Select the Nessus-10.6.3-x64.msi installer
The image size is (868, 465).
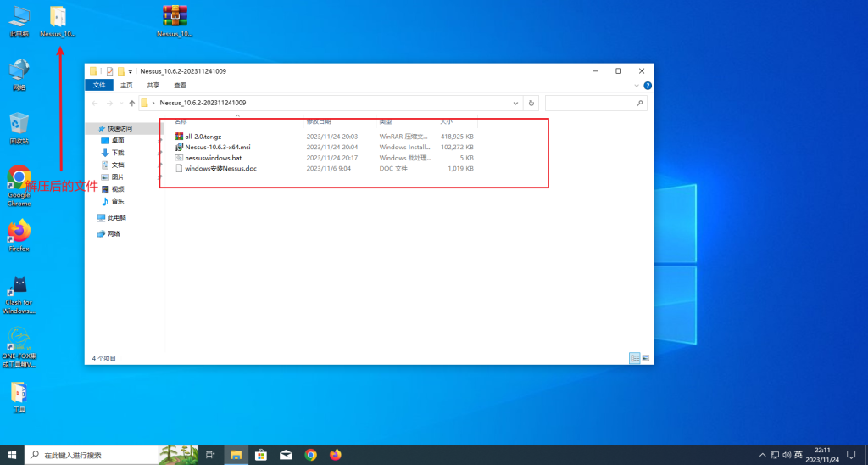click(217, 147)
